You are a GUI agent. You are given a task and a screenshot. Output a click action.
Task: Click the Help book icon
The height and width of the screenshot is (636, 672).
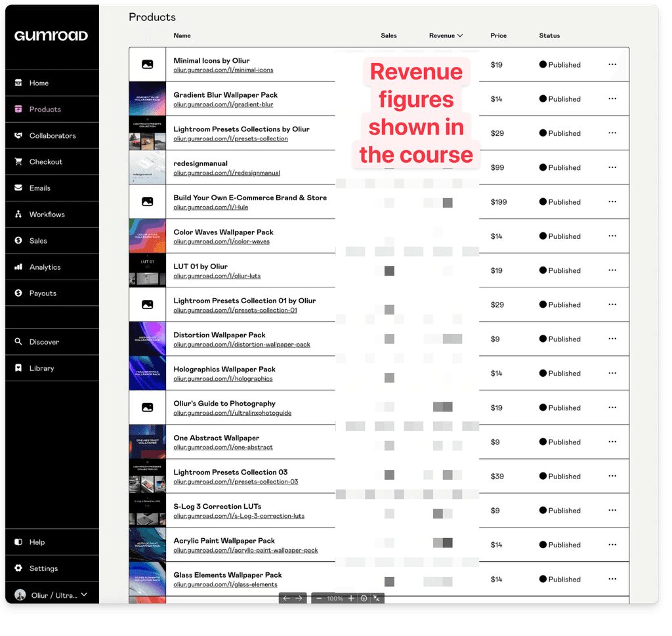[x=18, y=542]
